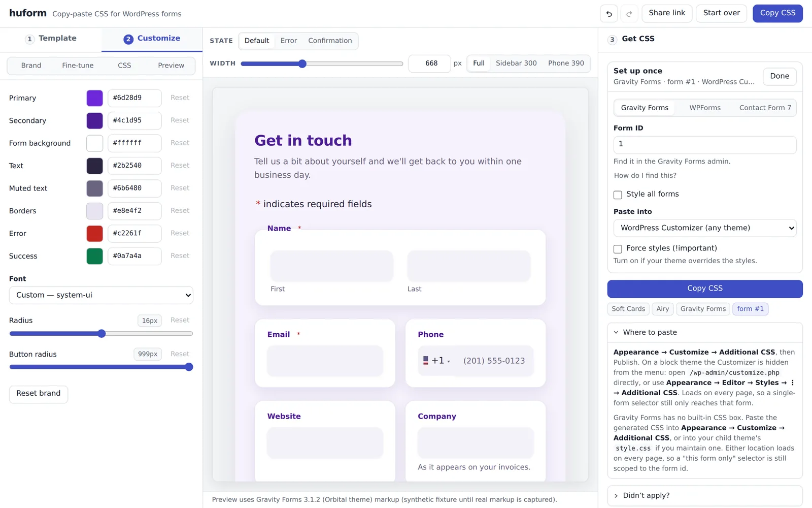Viewport: 812px width, 508px height.
Task: Click the How do I find this? link
Action: (645, 176)
